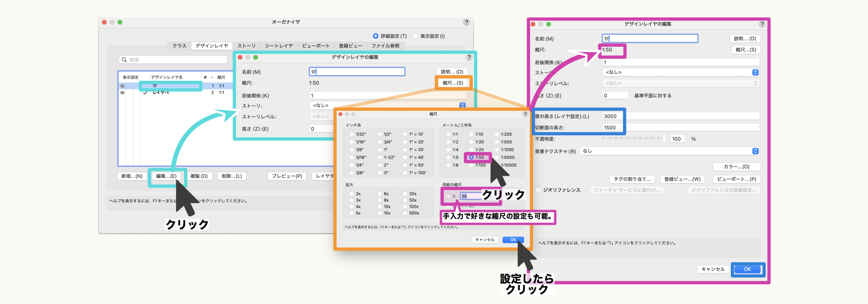Click the # column sort arrow
868x304 pixels.
pyautogui.click(x=212, y=77)
